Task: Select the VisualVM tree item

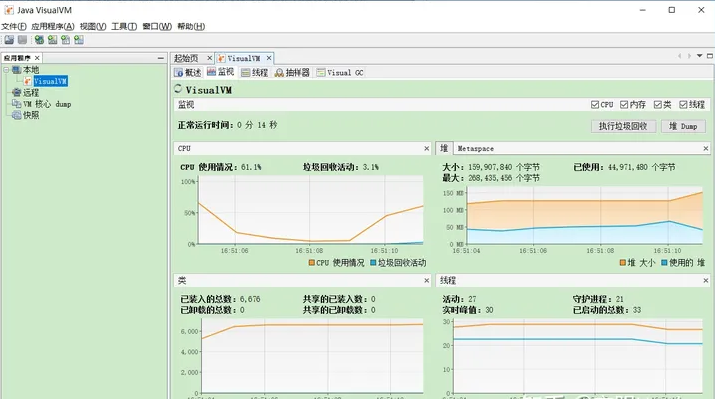Action: pos(51,81)
